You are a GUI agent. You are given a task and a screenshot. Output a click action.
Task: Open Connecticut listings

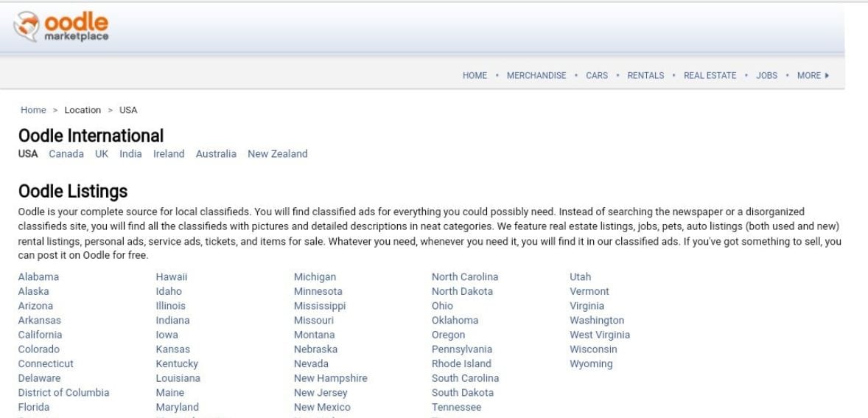[x=46, y=363]
